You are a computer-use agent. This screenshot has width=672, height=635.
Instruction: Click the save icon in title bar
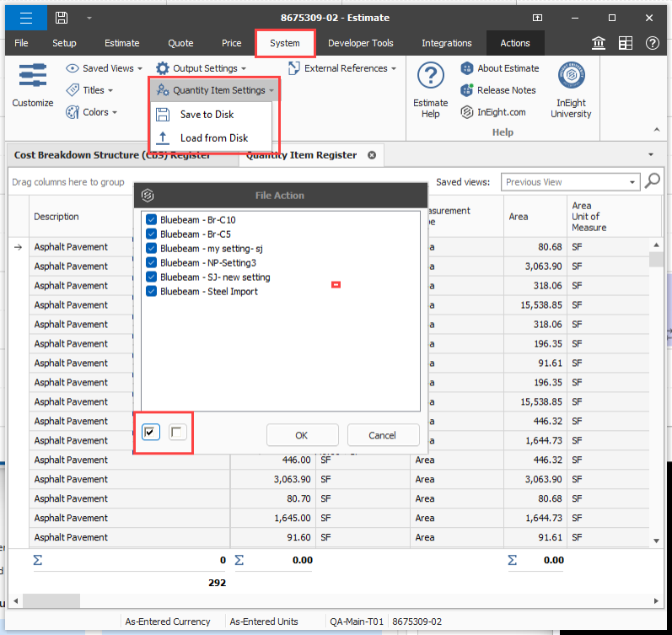coord(62,18)
